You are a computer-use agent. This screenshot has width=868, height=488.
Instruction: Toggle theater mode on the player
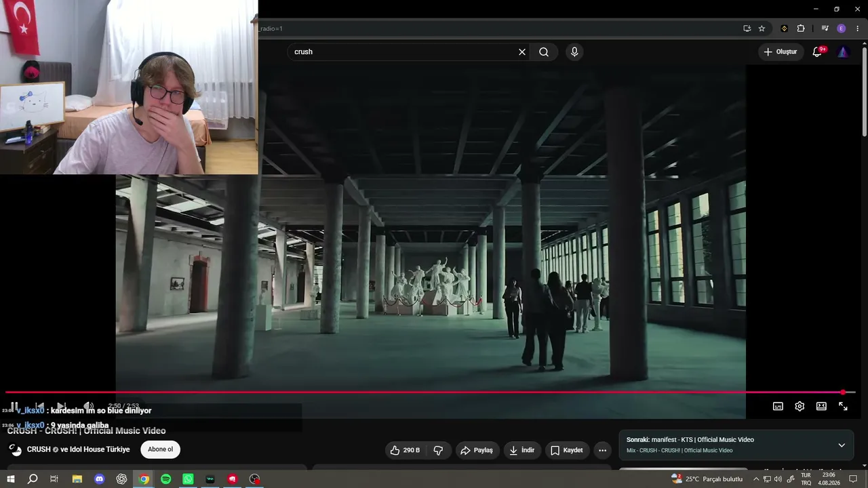pyautogui.click(x=821, y=406)
